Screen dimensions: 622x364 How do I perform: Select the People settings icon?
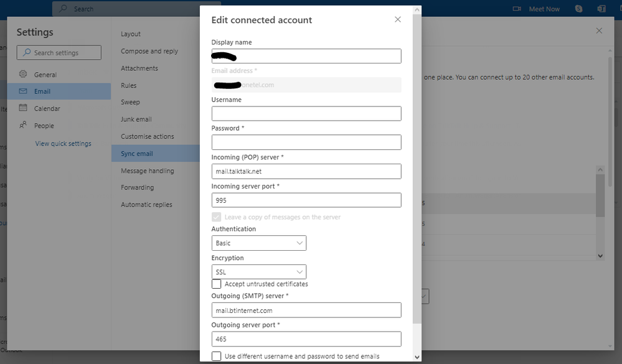23,125
